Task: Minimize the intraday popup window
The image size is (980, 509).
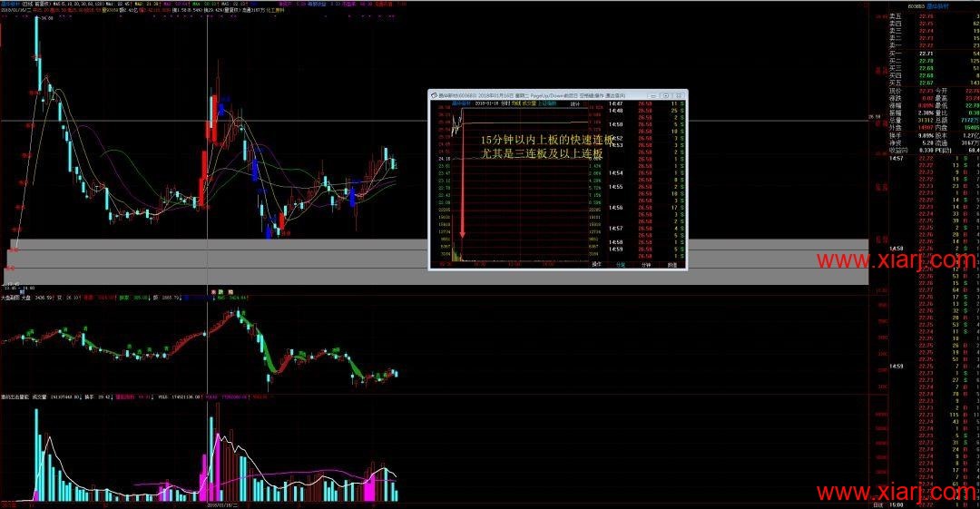Action: (652, 95)
